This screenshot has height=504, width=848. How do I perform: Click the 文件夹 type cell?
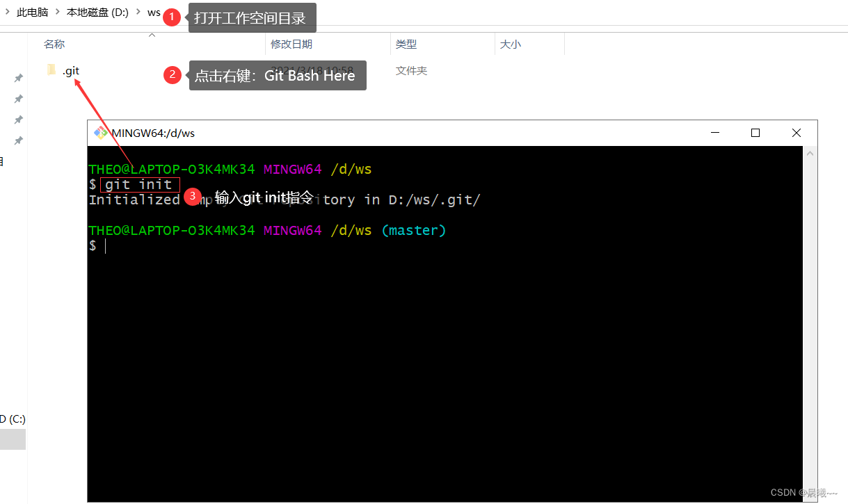coord(411,71)
